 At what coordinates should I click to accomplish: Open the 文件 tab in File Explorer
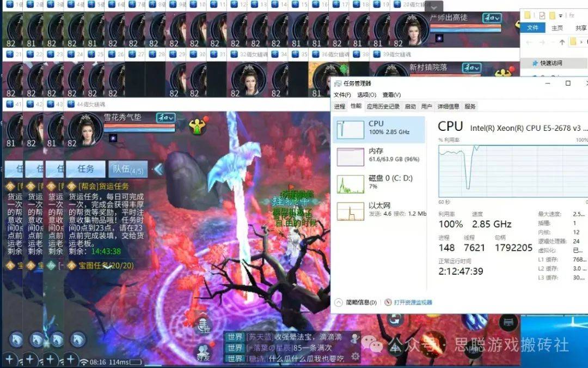[x=532, y=27]
